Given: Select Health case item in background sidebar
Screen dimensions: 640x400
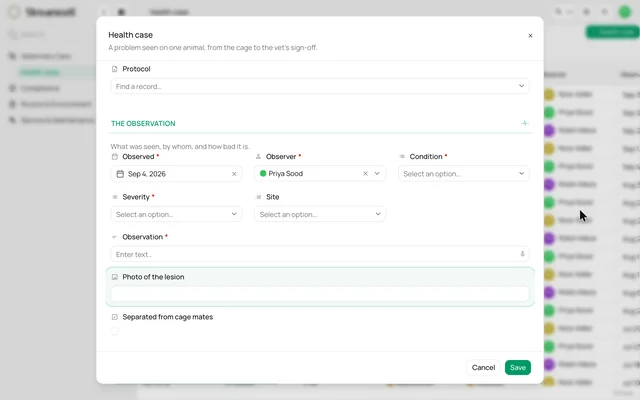Looking at the screenshot, I should (40, 72).
